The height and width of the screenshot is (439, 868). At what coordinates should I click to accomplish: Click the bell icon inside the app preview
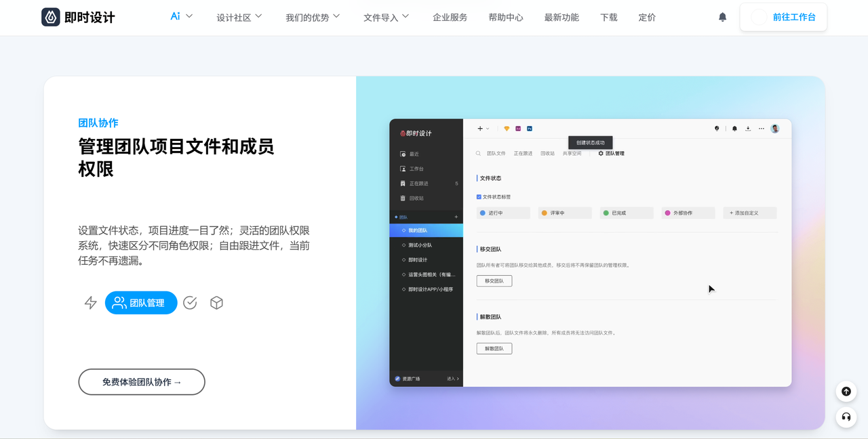tap(734, 128)
